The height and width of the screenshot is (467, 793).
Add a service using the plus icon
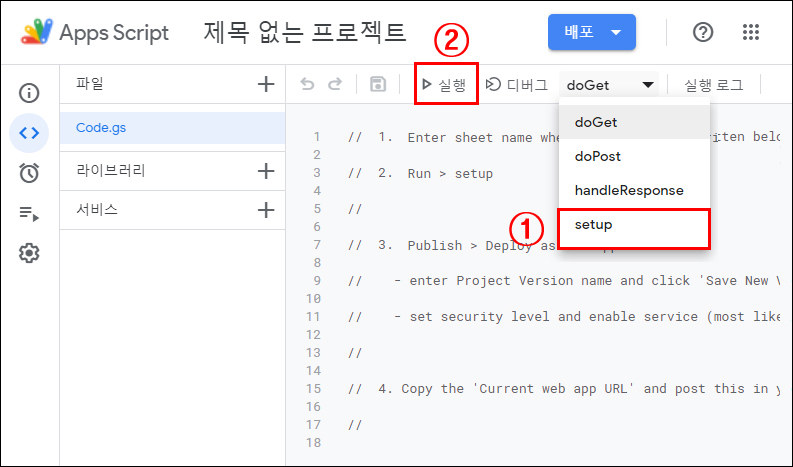266,210
